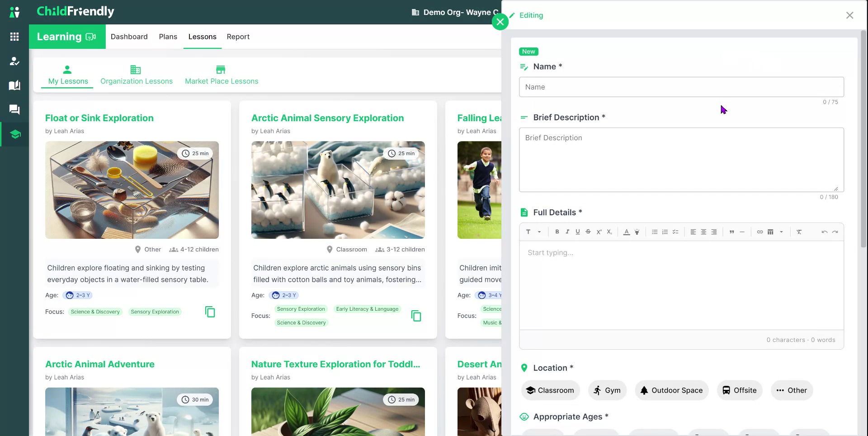The width and height of the screenshot is (868, 436).
Task: Apply superscript formatting
Action: click(599, 232)
